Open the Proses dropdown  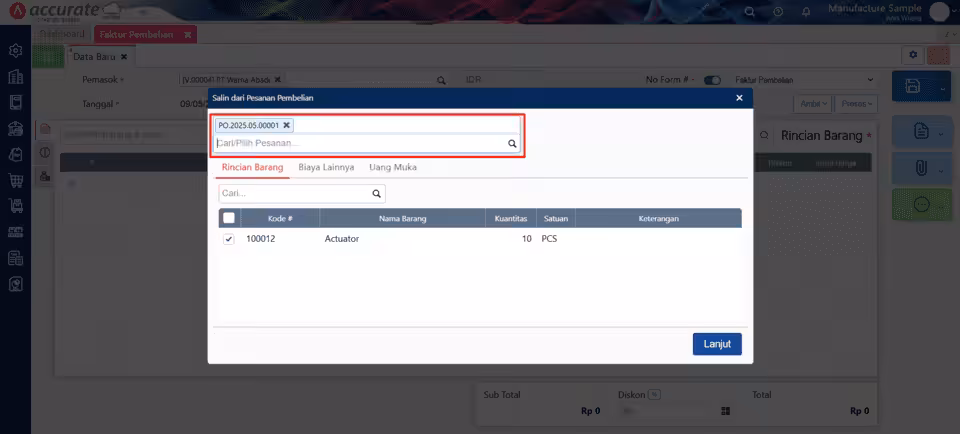pyautogui.click(x=856, y=104)
